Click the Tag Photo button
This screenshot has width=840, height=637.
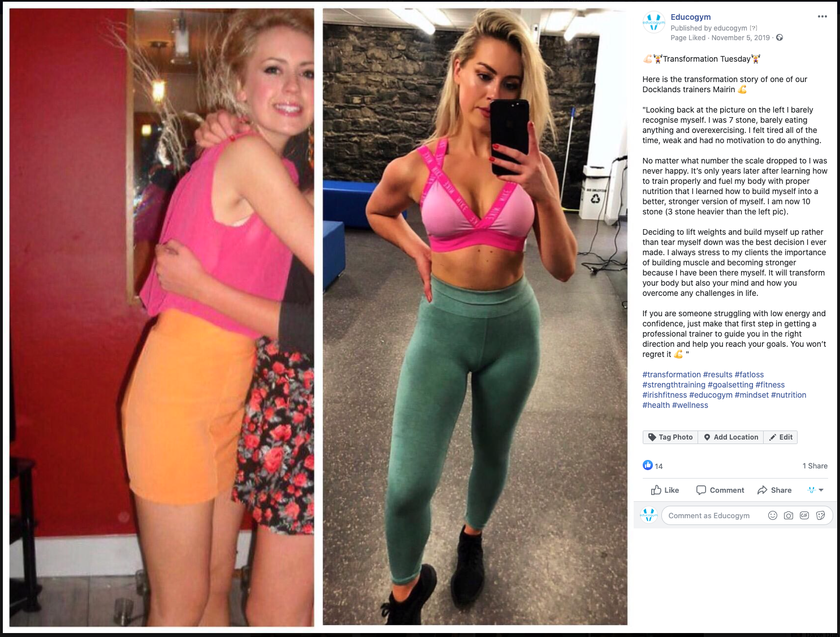pos(670,437)
